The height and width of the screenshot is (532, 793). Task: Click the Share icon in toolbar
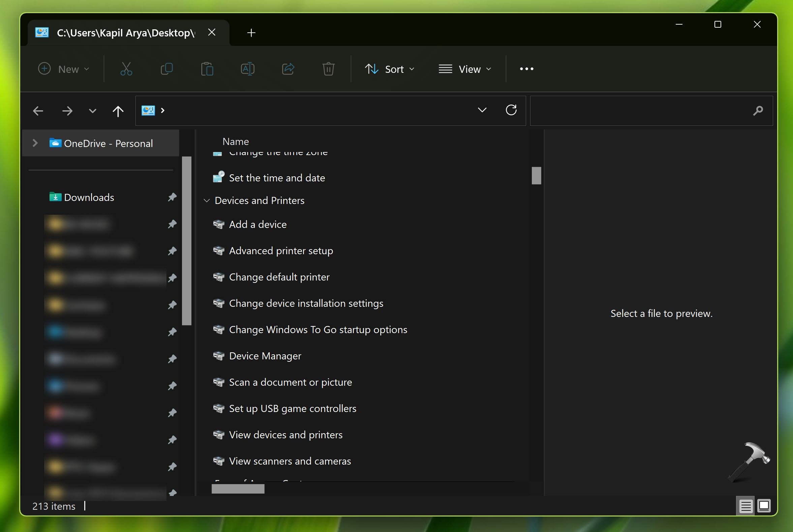point(288,69)
